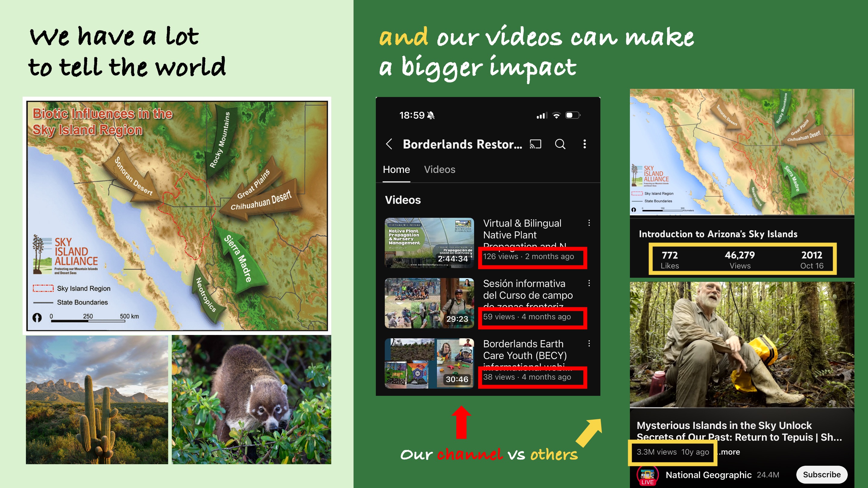This screenshot has width=868, height=488.
Task: Tap the National Geographic channel avatar
Action: click(647, 475)
